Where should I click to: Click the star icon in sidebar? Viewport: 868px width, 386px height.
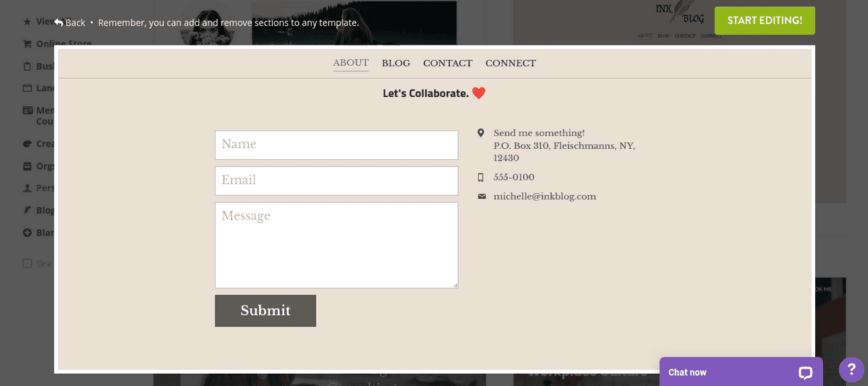pyautogui.click(x=27, y=22)
